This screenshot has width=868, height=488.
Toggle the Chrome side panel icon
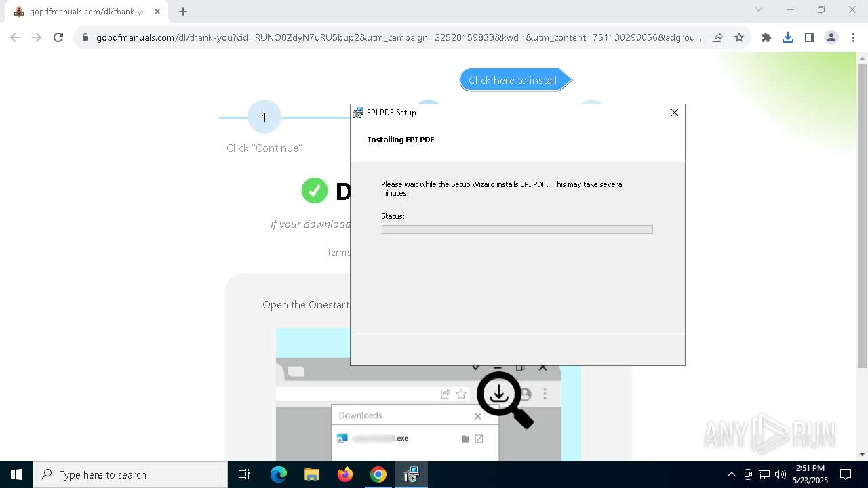click(x=810, y=37)
